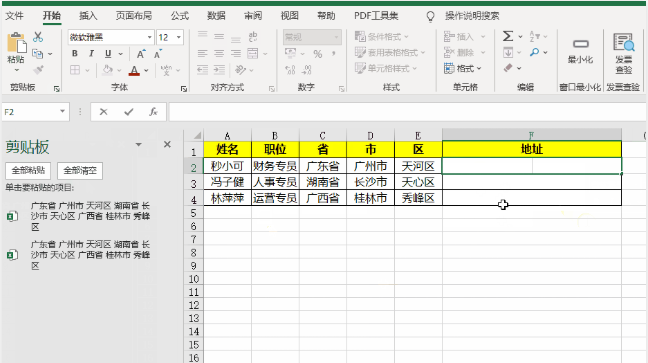648x363 pixels.
Task: Align text right
Action: [x=236, y=53]
